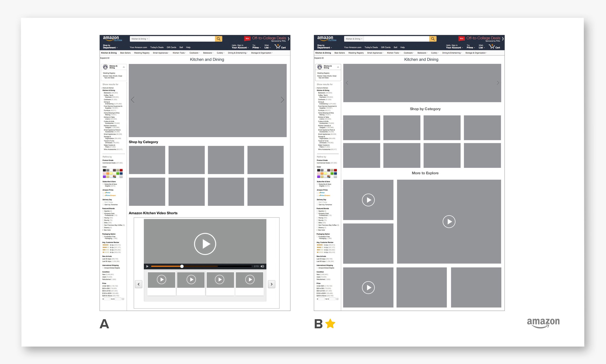Enable Frustration-Free Packaging filter
Screen dimensions: 606x364
coord(103,236)
